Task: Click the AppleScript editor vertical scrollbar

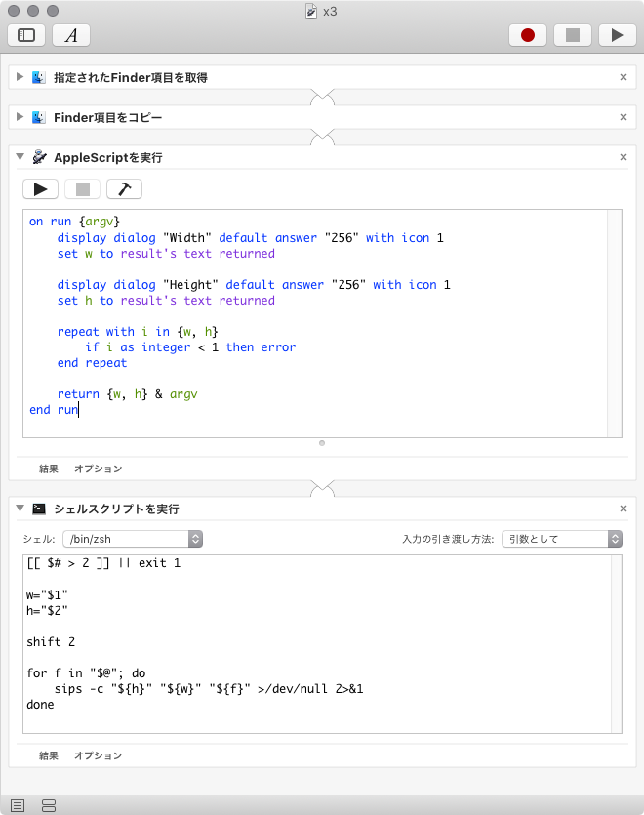Action: tap(615, 323)
